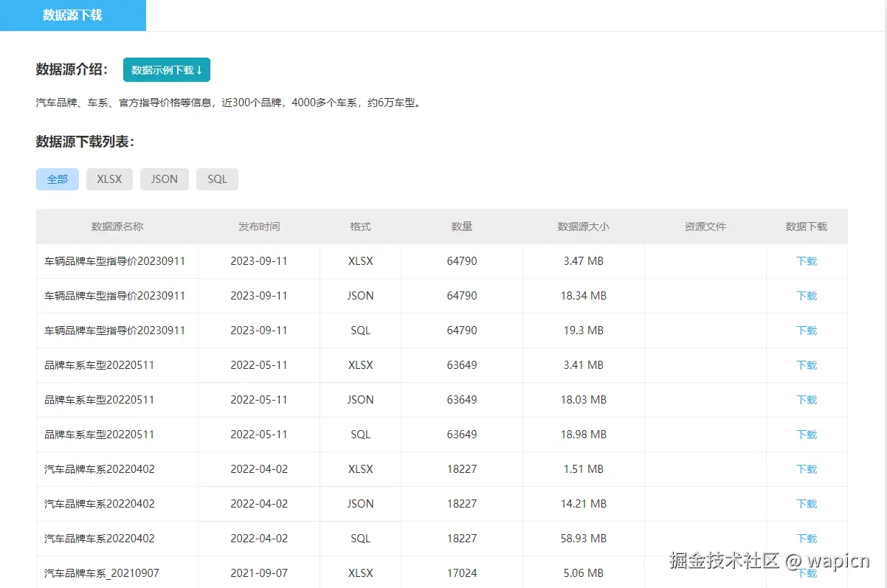Download the 19.3 MB SQL file from 2023
Screen dimensions: 887x588
pos(806,331)
